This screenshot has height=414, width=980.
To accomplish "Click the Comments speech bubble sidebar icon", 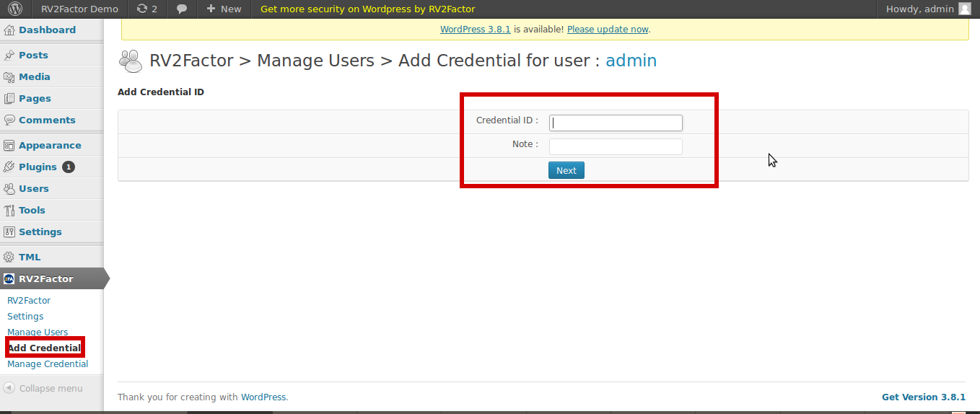I will (x=9, y=120).
